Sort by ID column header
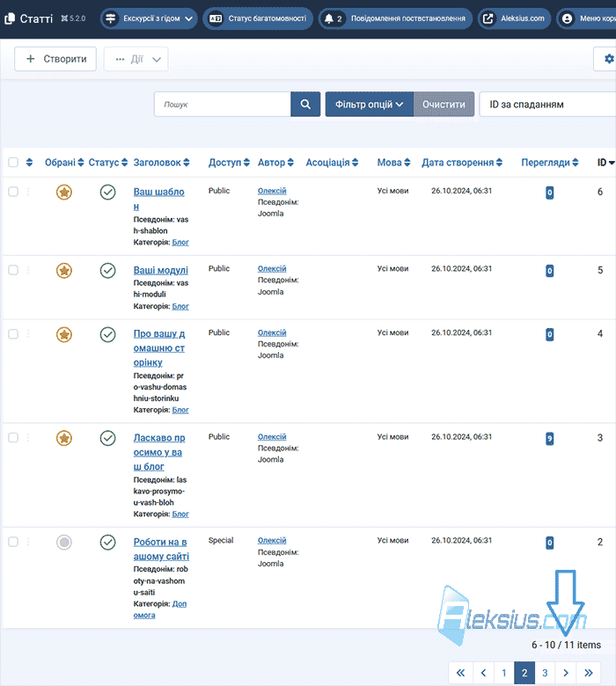The height and width of the screenshot is (686, 616). [606, 163]
